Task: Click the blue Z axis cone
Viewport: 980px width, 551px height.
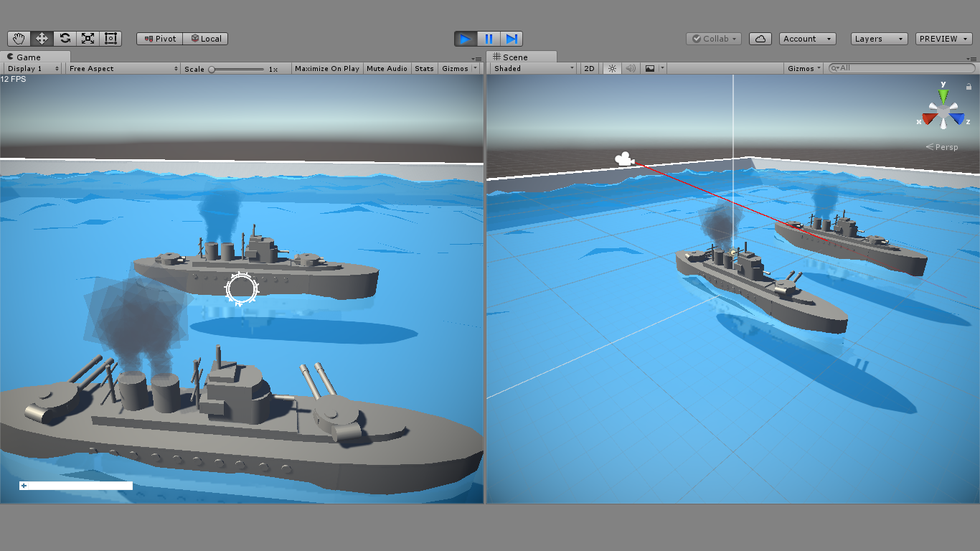Action: (x=958, y=119)
